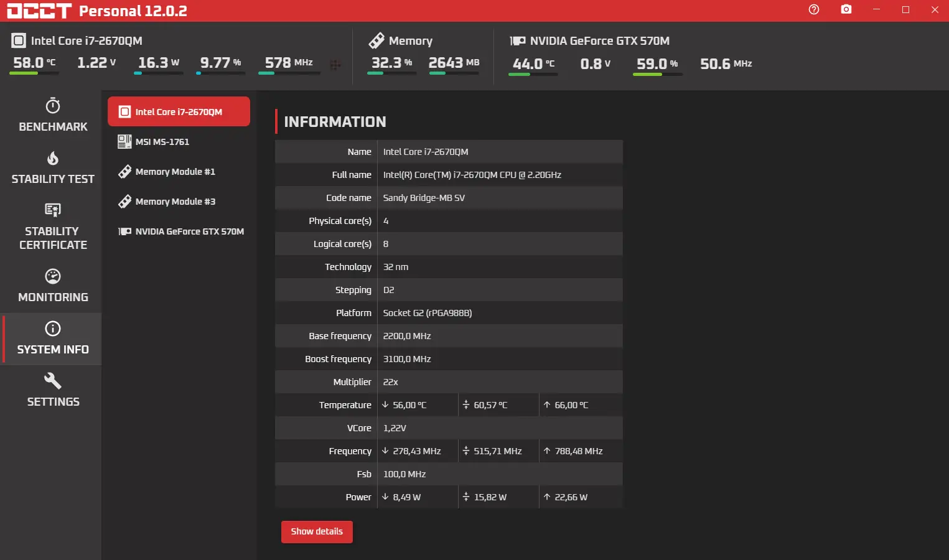Click the CPU icon in top header

(x=19, y=40)
